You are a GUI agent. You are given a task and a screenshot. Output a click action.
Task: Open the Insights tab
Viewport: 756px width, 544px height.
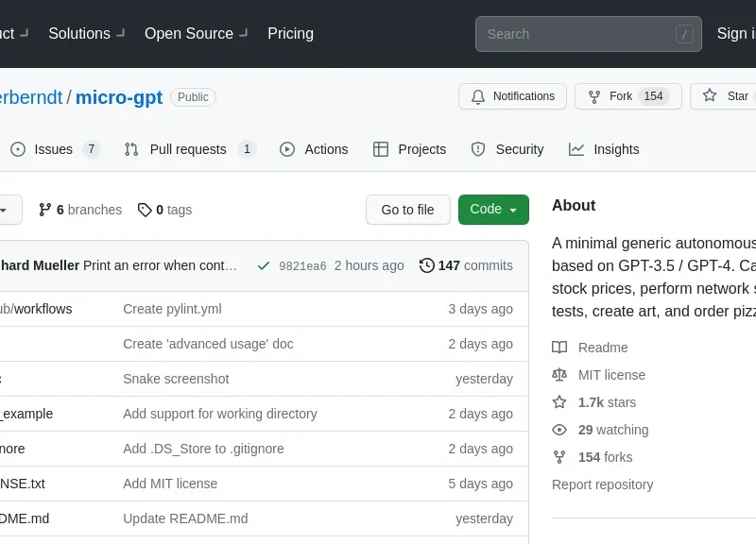(x=604, y=149)
